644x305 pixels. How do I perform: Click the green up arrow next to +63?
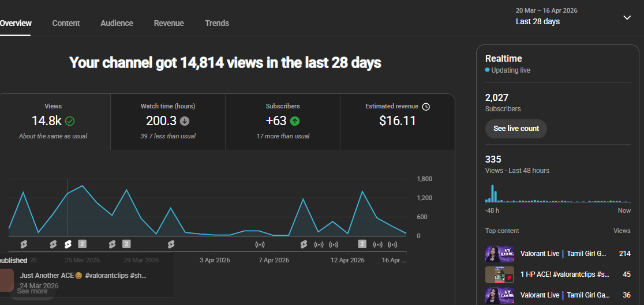click(295, 121)
